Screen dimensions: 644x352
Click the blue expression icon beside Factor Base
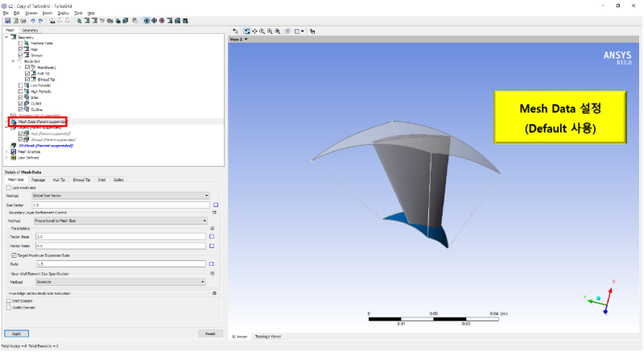(x=212, y=237)
